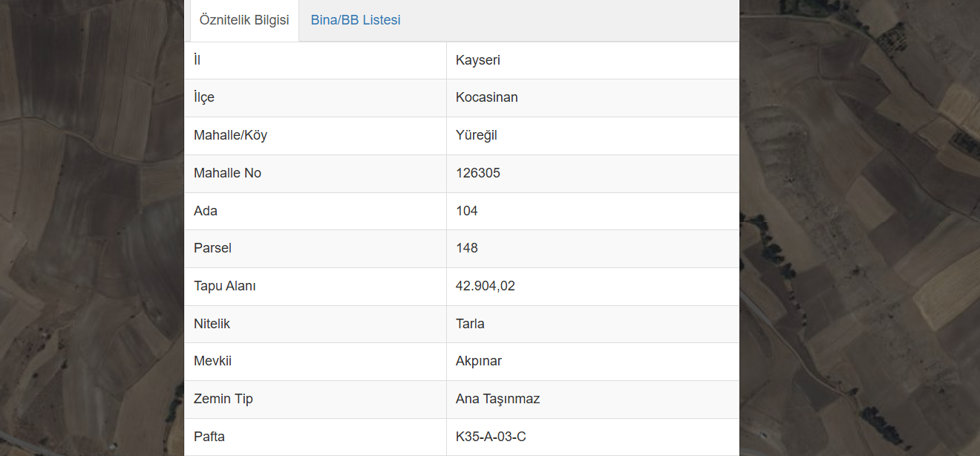Click the Nitelik value Tarla
This screenshot has height=456, width=980.
tap(470, 324)
